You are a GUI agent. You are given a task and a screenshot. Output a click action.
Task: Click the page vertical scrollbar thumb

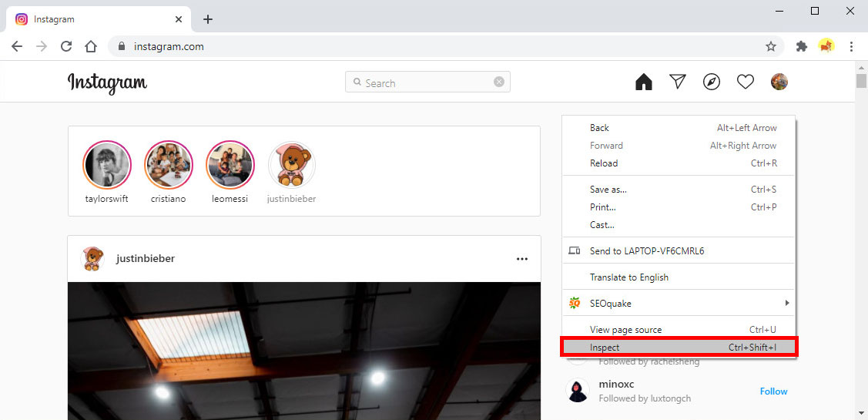pos(861,81)
